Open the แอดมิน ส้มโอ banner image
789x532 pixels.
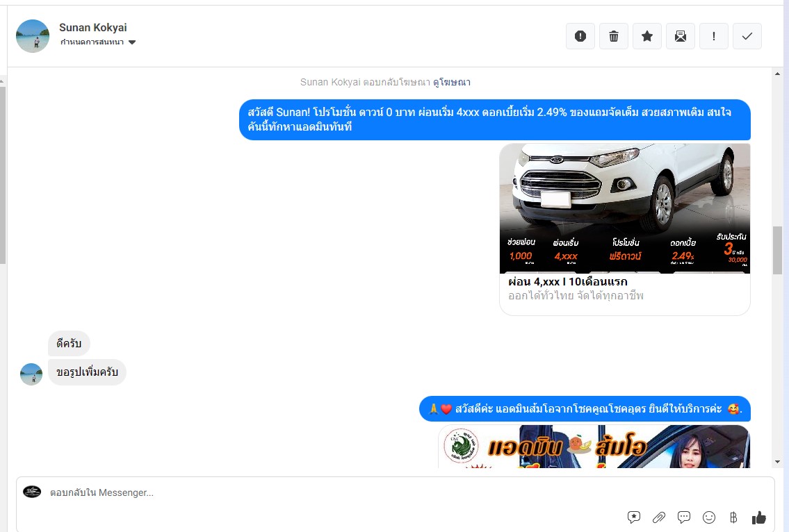(594, 447)
